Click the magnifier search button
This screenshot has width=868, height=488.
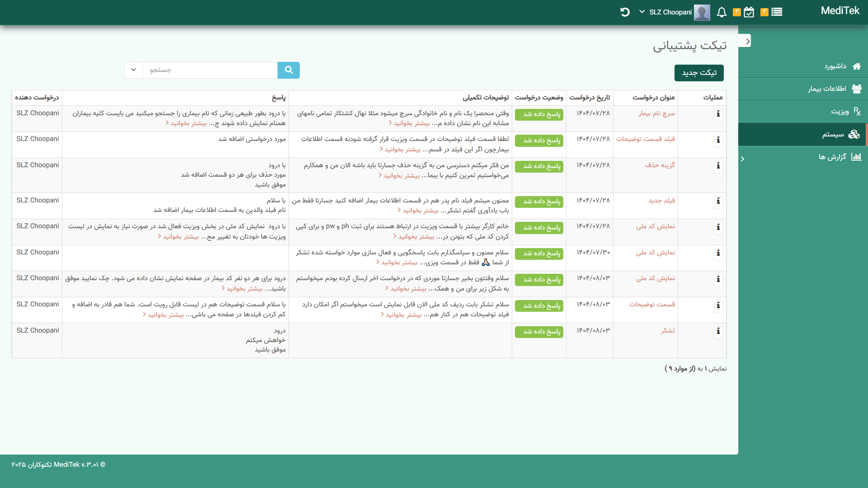pos(288,70)
